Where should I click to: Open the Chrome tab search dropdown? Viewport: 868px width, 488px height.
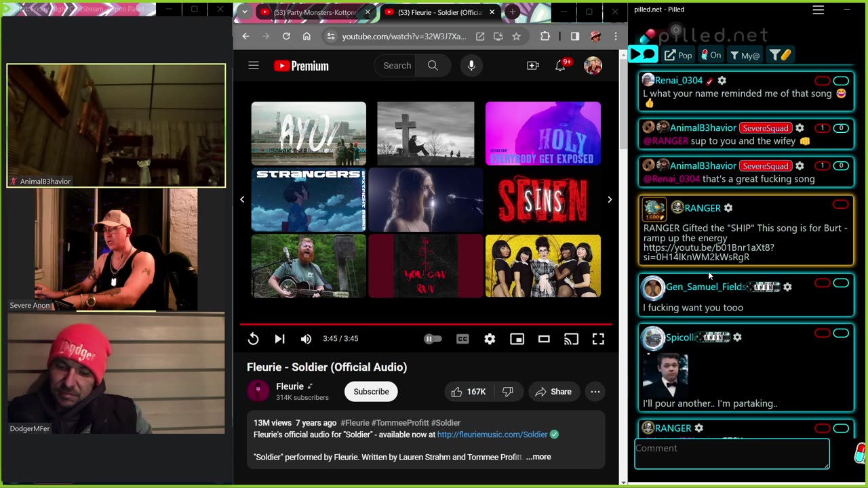click(244, 12)
